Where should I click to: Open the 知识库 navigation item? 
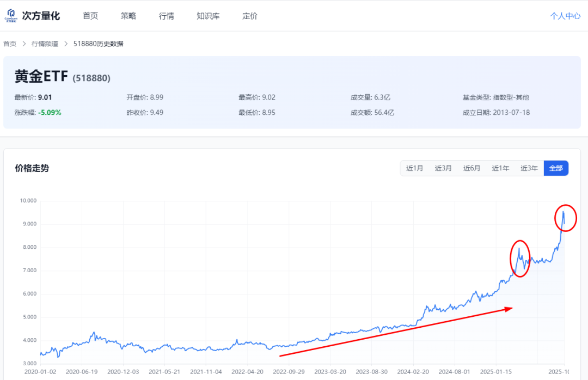pyautogui.click(x=208, y=16)
